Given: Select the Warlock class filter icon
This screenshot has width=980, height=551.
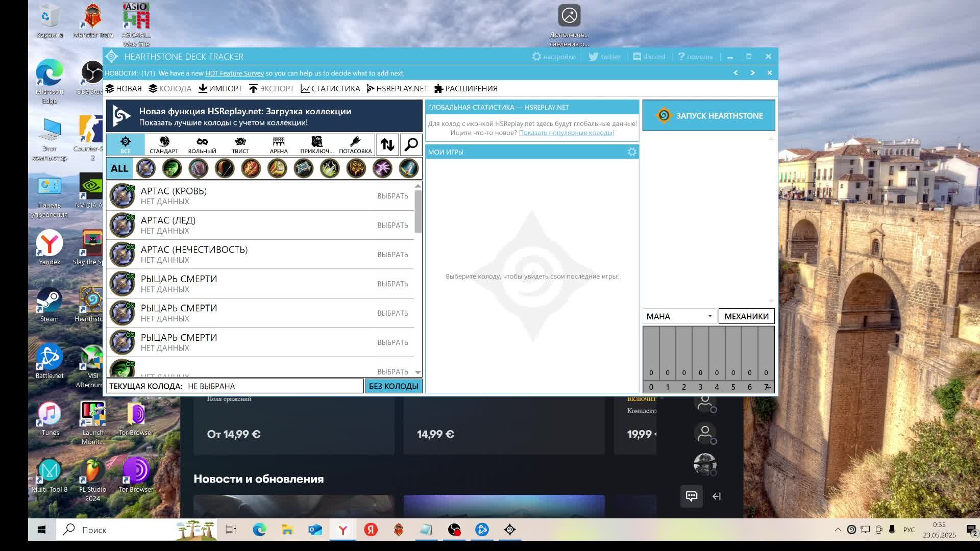Looking at the screenshot, I should (382, 168).
